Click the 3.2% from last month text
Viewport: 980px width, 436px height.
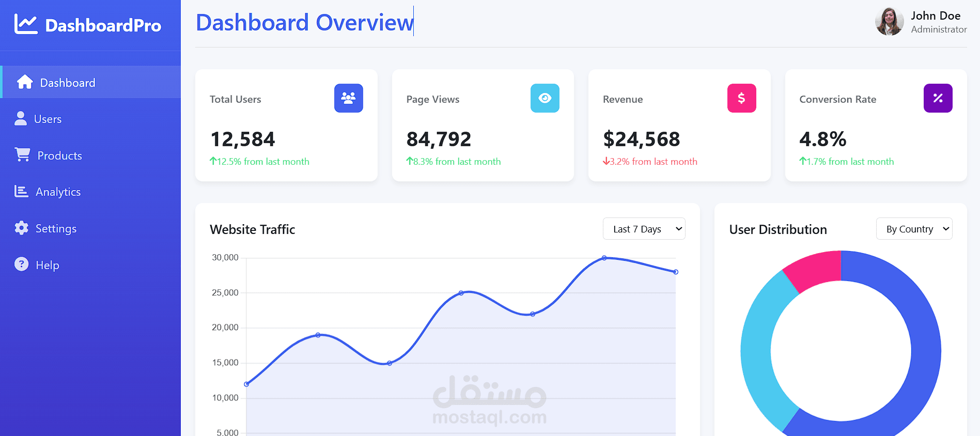point(654,162)
